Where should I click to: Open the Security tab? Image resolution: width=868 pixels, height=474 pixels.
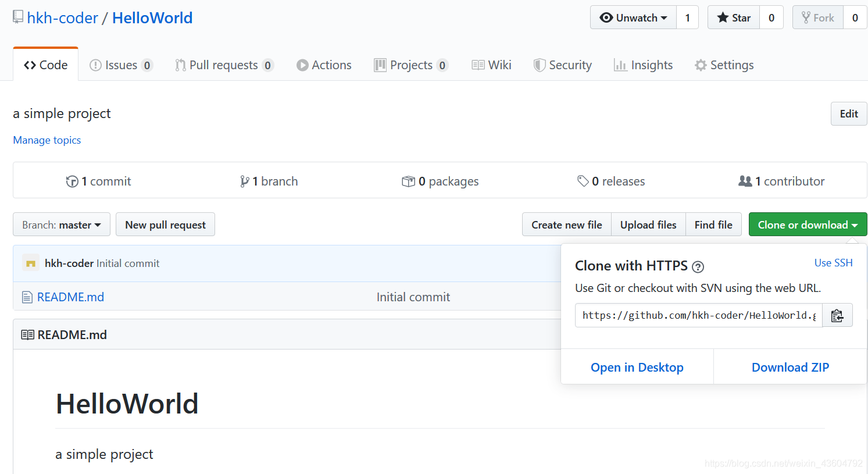point(563,65)
